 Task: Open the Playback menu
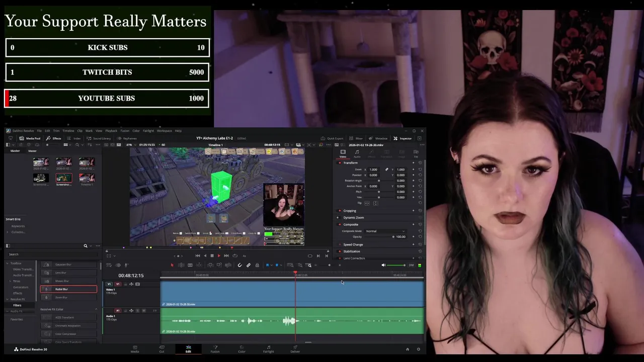point(111,131)
